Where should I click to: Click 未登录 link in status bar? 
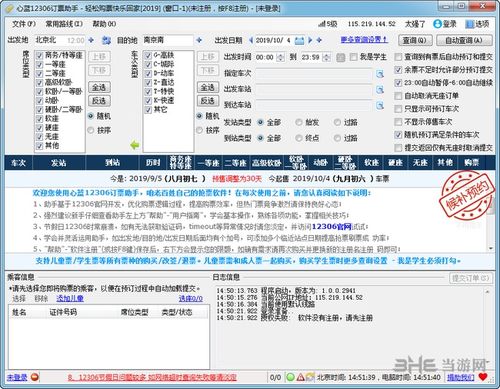pos(17,377)
